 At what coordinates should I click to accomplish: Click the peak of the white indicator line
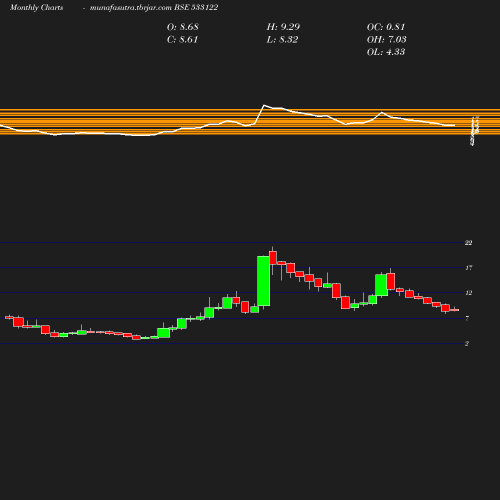tap(264, 105)
